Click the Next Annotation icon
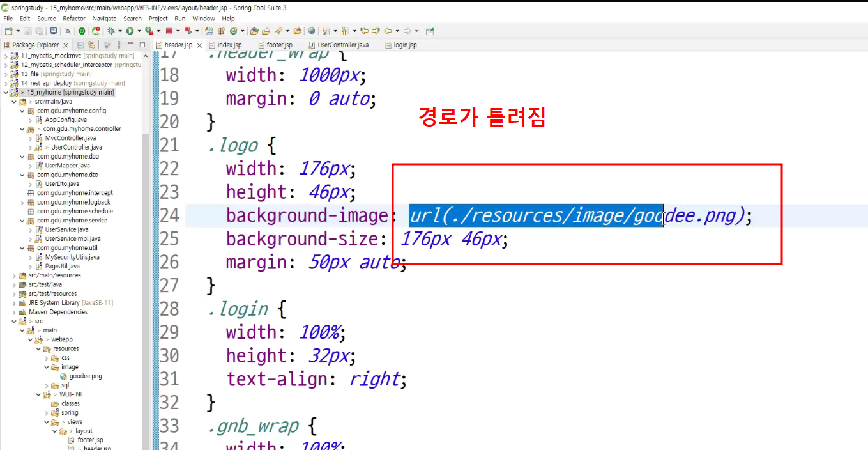 click(326, 31)
